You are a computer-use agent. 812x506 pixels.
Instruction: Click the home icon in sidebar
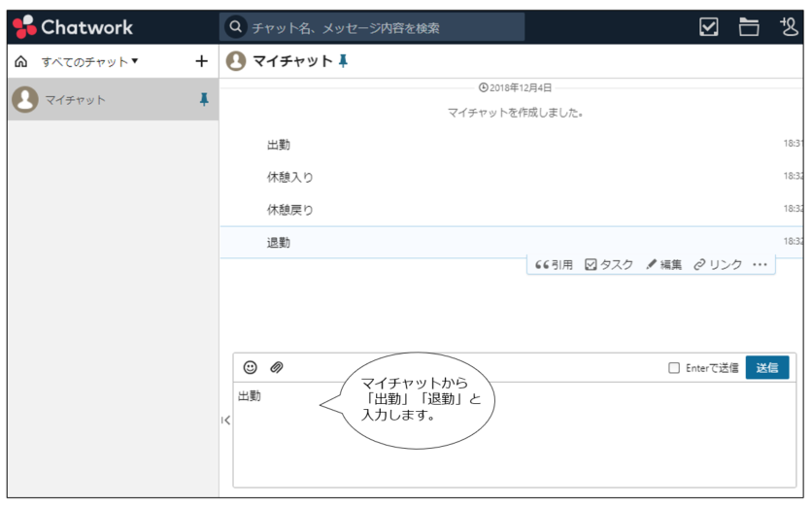tap(21, 61)
